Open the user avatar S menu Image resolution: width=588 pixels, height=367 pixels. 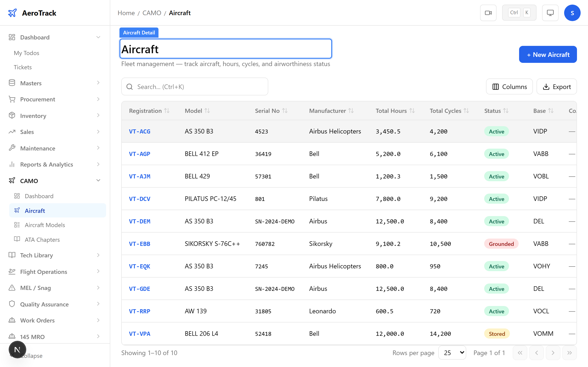572,13
